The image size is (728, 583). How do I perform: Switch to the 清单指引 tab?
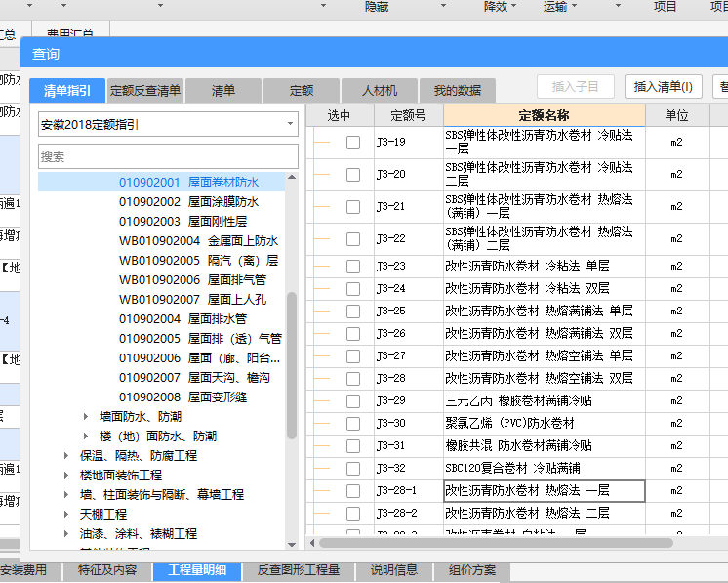click(x=67, y=90)
